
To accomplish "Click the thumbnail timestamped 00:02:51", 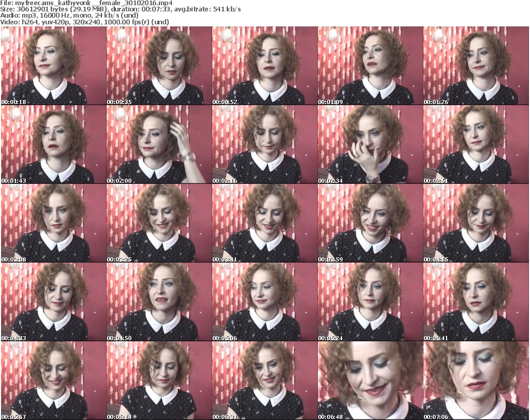I will [x=476, y=144].
